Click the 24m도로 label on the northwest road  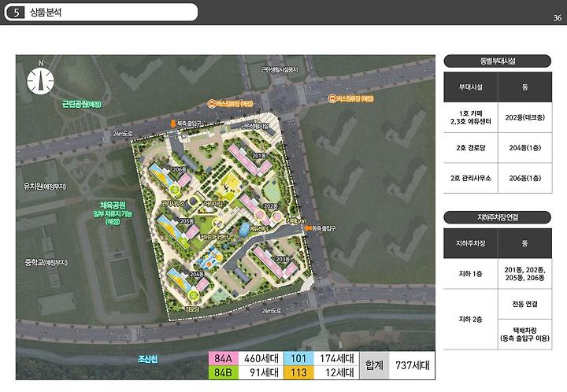[123, 133]
